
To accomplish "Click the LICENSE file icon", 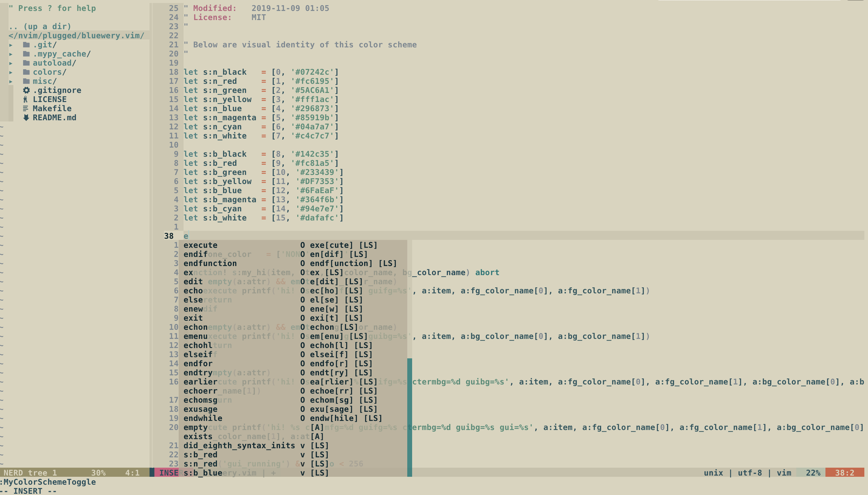I will point(26,99).
